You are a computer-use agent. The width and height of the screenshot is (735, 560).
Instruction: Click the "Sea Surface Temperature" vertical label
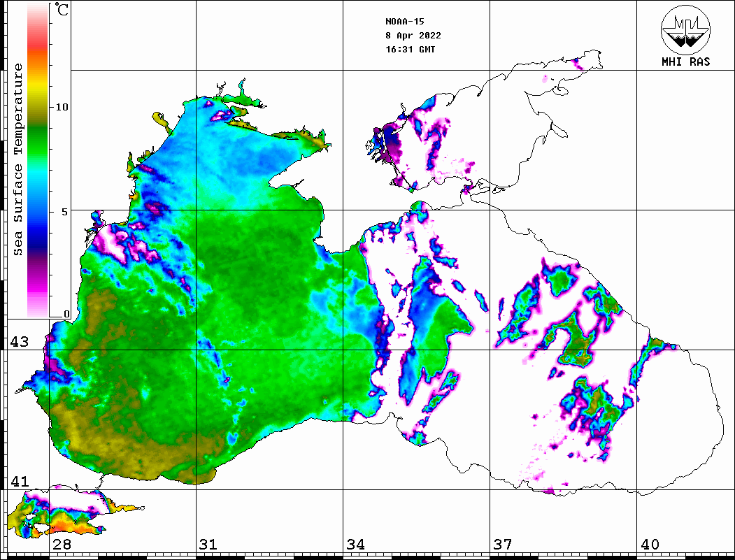coord(17,159)
